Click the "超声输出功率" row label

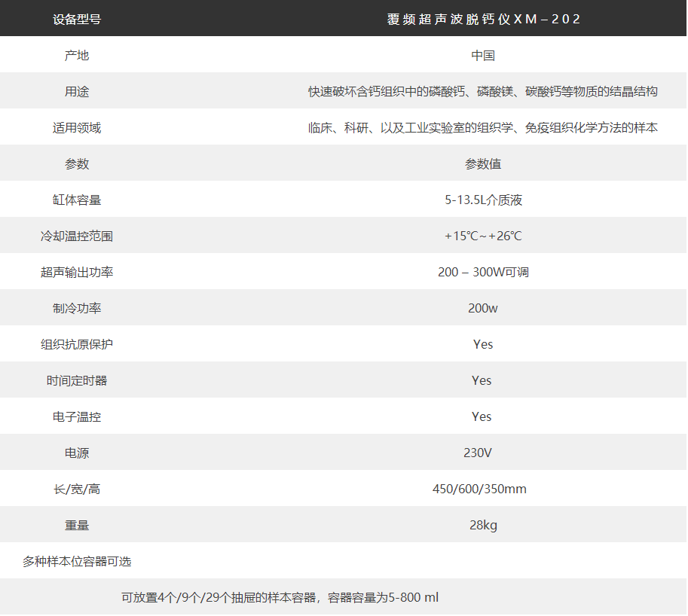click(77, 273)
